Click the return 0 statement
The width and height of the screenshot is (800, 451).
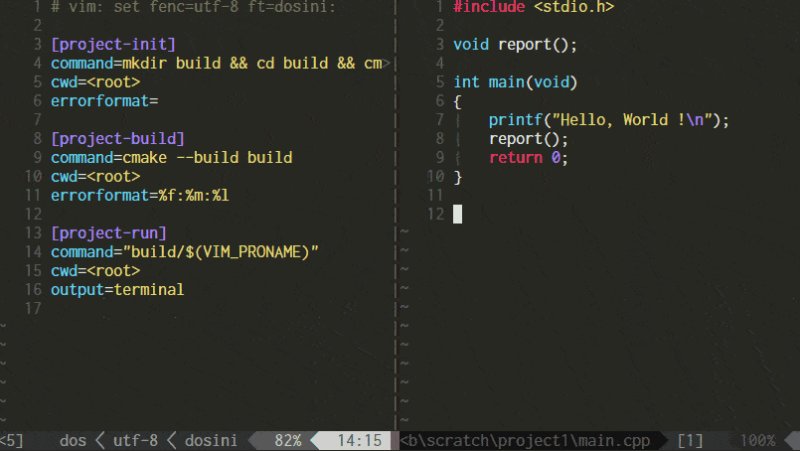point(528,158)
